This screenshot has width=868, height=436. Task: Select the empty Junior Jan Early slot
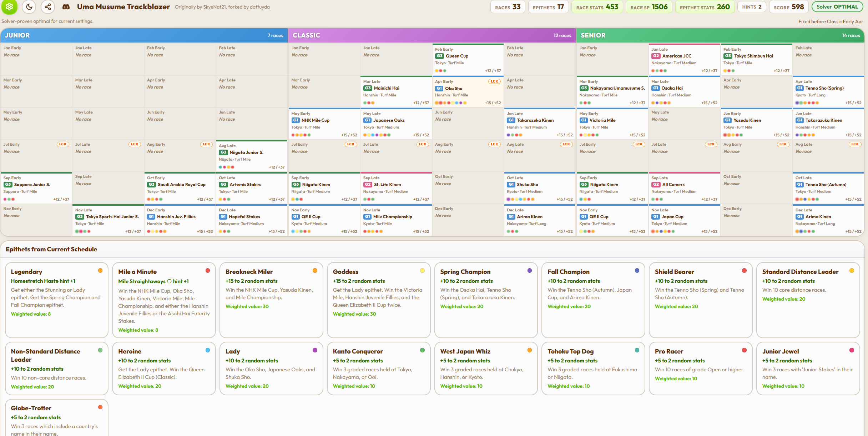(36, 59)
